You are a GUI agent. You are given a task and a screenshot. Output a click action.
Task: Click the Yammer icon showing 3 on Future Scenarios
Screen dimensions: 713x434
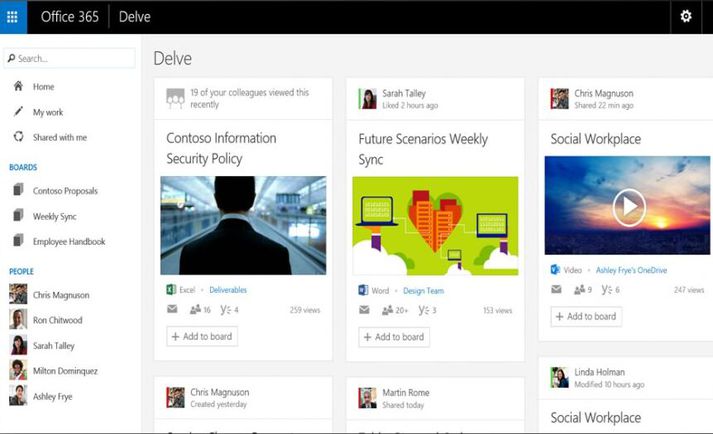pos(424,310)
